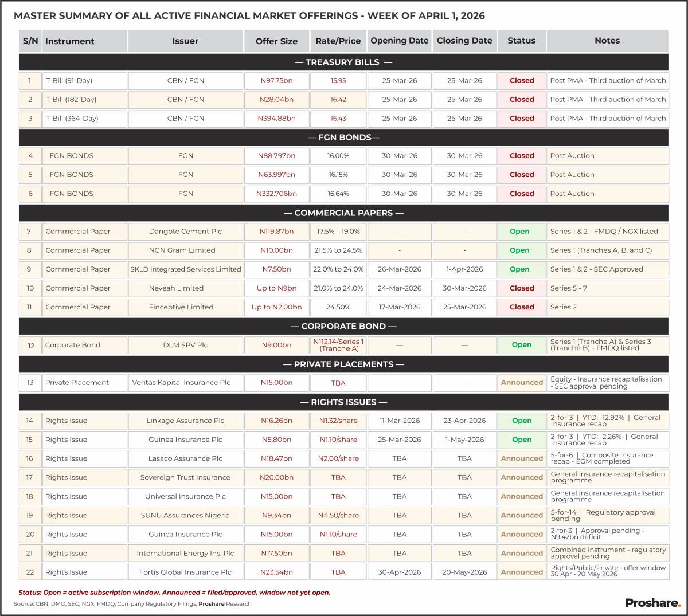Click the N394.88bn offer size
The height and width of the screenshot is (616, 688).
pos(276,119)
